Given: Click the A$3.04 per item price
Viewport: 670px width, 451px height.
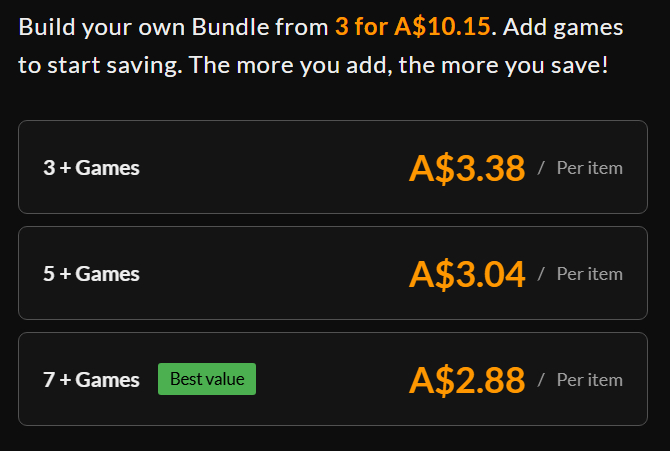Looking at the screenshot, I should point(466,274).
